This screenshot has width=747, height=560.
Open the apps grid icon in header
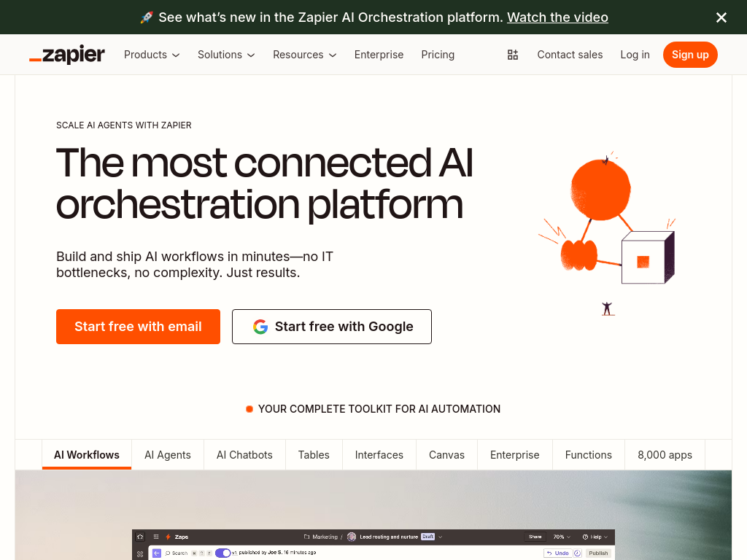tap(513, 55)
